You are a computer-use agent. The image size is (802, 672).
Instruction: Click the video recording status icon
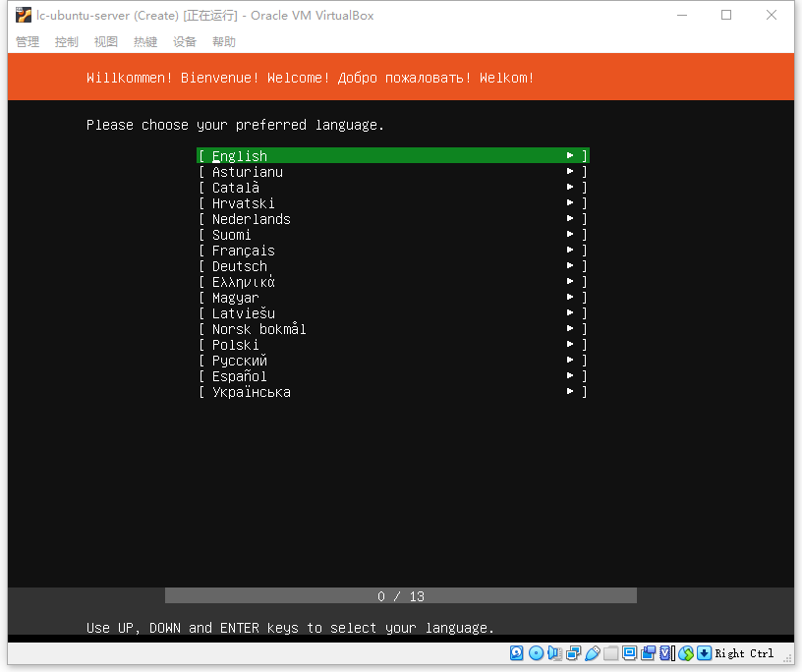[648, 653]
